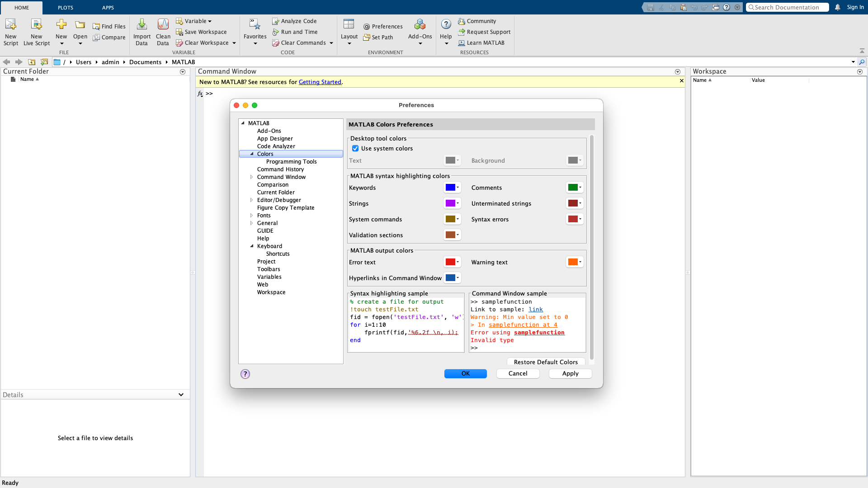This screenshot has height=488, width=868.
Task: Open Find Files tool
Action: coord(109,27)
